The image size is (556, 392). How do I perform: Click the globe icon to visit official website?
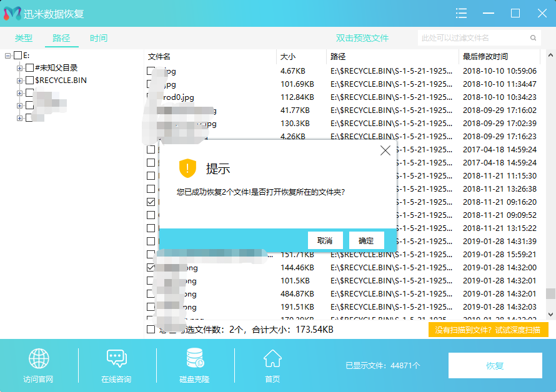tap(39, 359)
